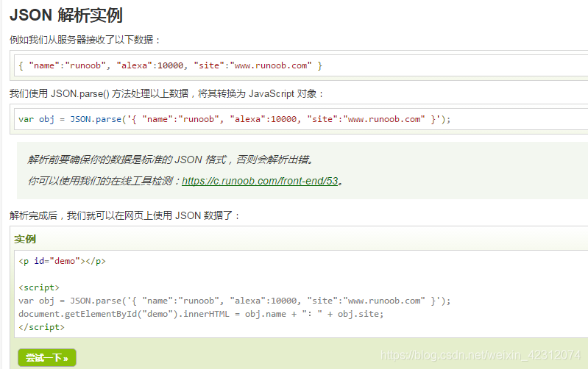Click the opening <script> tag line
The image size is (588, 369).
tap(39, 287)
